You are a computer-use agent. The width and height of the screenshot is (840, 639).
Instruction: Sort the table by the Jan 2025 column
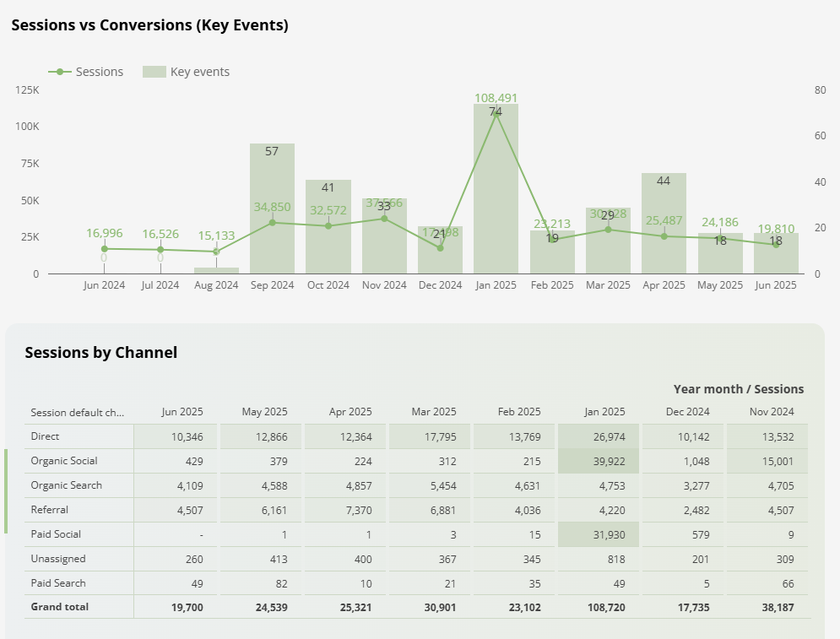604,413
